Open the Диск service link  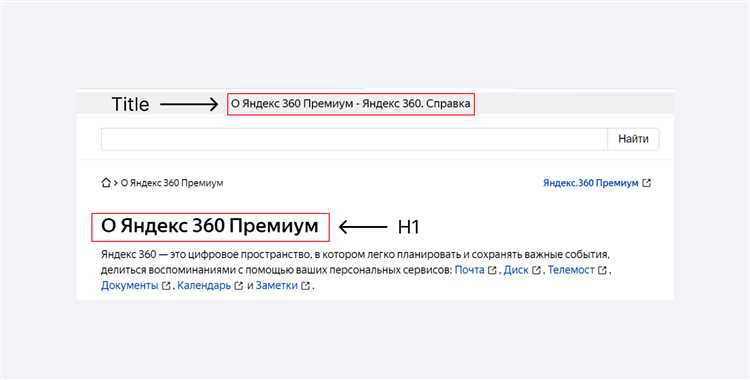(516, 270)
